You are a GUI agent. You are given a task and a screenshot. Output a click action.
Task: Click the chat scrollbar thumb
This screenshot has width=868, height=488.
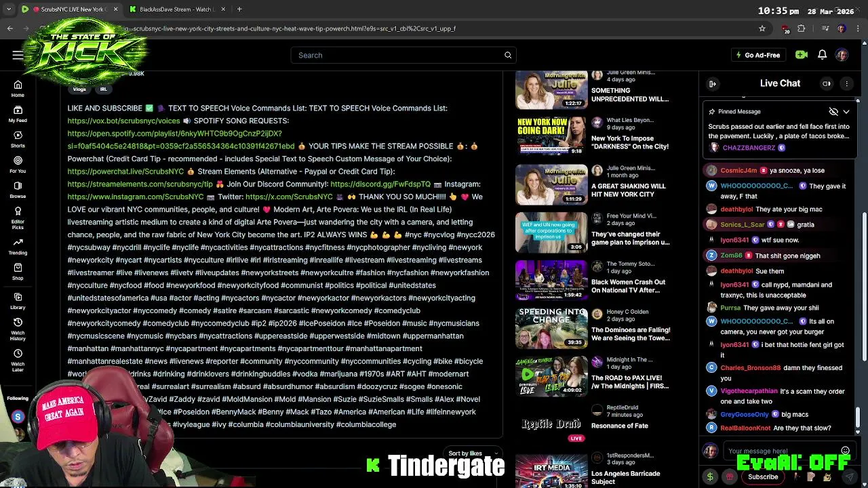pos(859,418)
